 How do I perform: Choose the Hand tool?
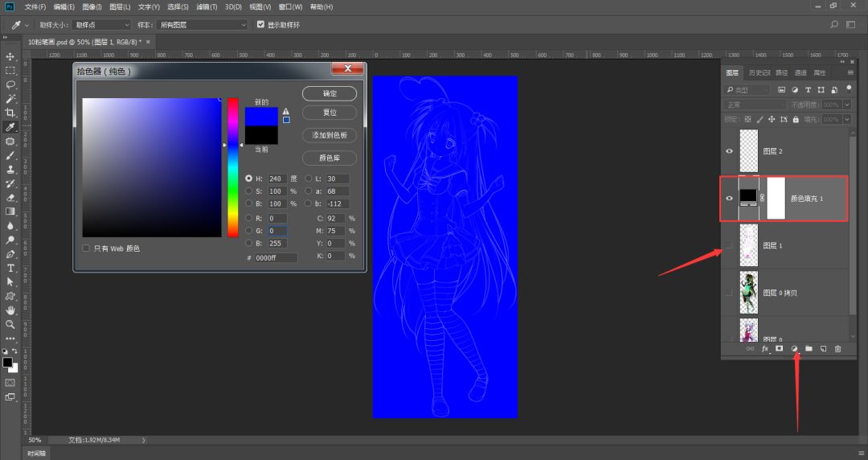pos(10,310)
